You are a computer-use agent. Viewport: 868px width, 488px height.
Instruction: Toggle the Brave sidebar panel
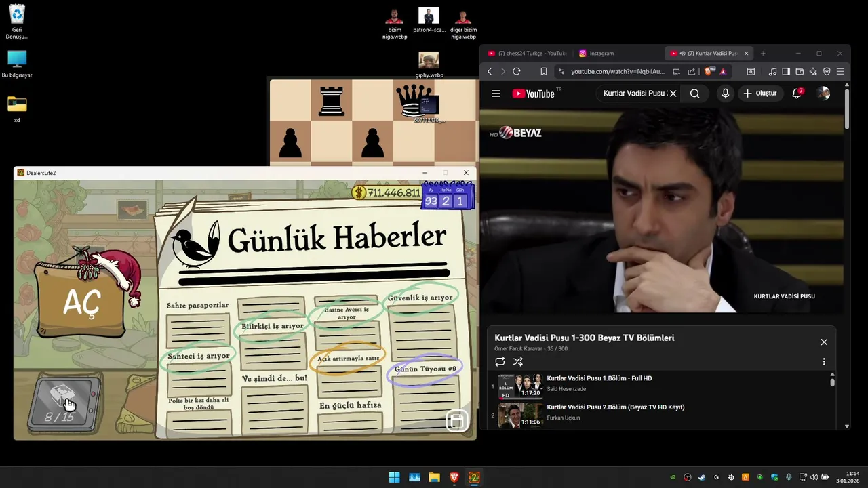[x=786, y=71]
